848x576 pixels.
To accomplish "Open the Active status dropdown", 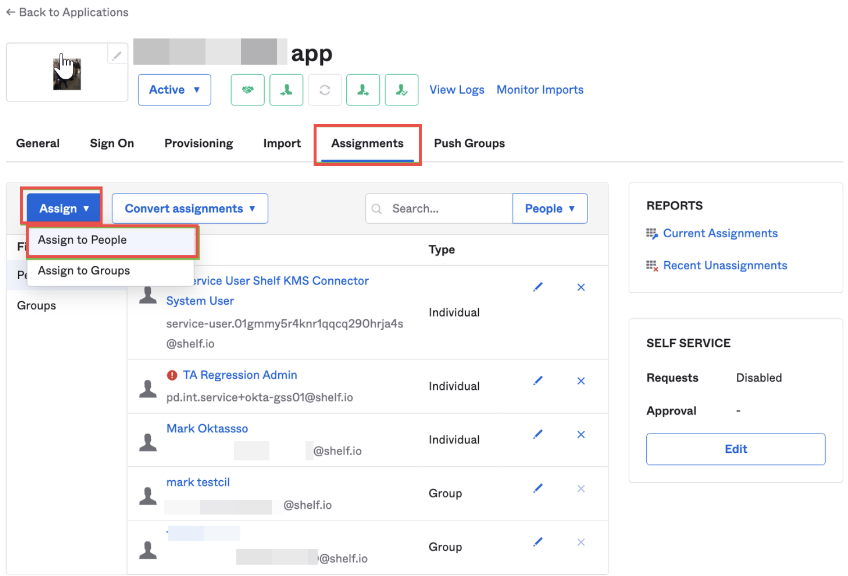I will click(174, 90).
